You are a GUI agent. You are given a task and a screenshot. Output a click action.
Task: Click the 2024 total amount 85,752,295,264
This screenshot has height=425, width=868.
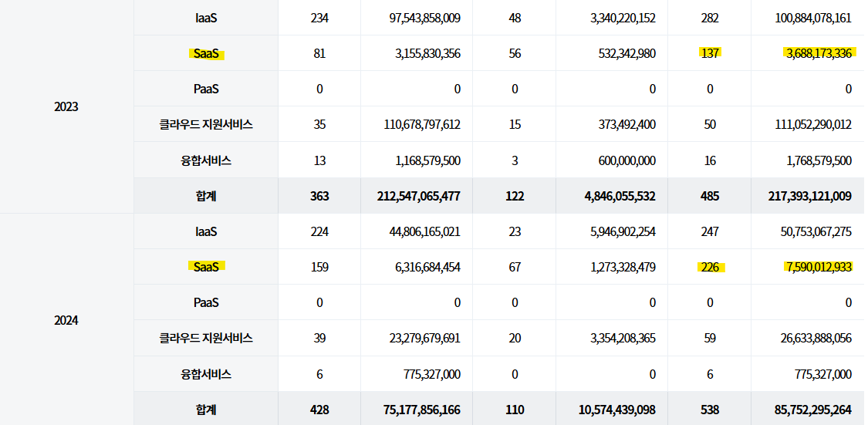tap(811, 410)
